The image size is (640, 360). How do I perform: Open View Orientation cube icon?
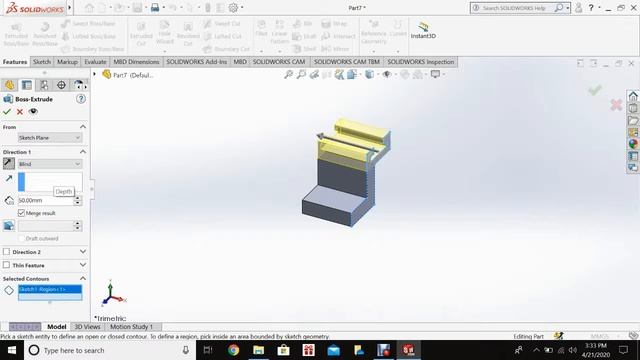tap(352, 74)
